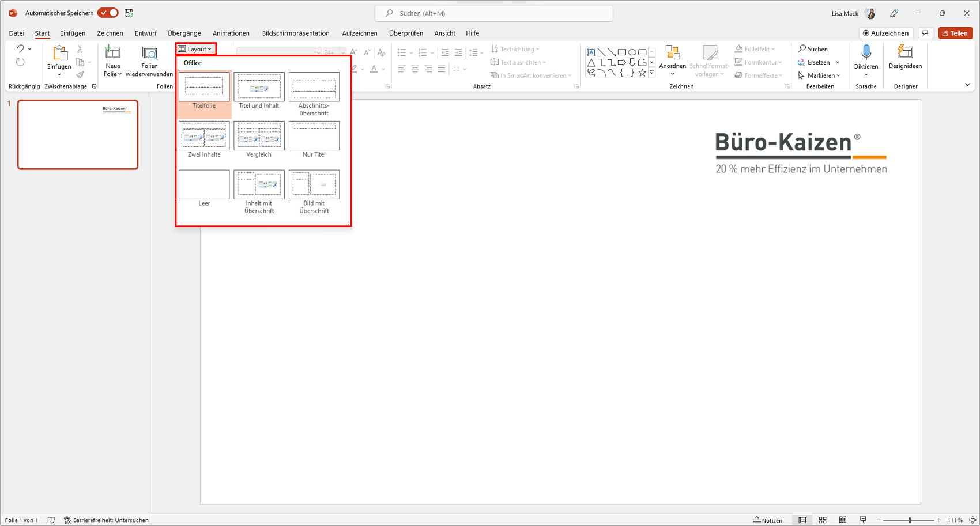Switch to normal view in status bar
980x526 pixels.
tap(802, 520)
